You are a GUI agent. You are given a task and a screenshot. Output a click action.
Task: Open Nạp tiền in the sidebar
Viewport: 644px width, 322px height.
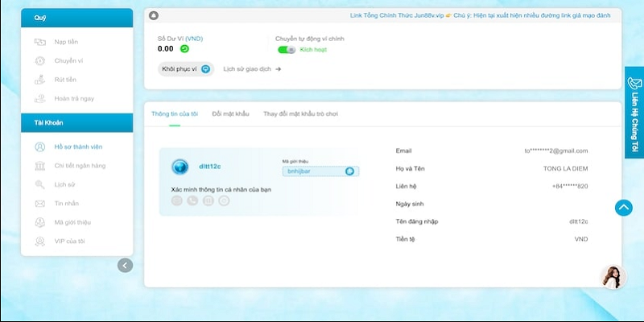click(x=66, y=42)
